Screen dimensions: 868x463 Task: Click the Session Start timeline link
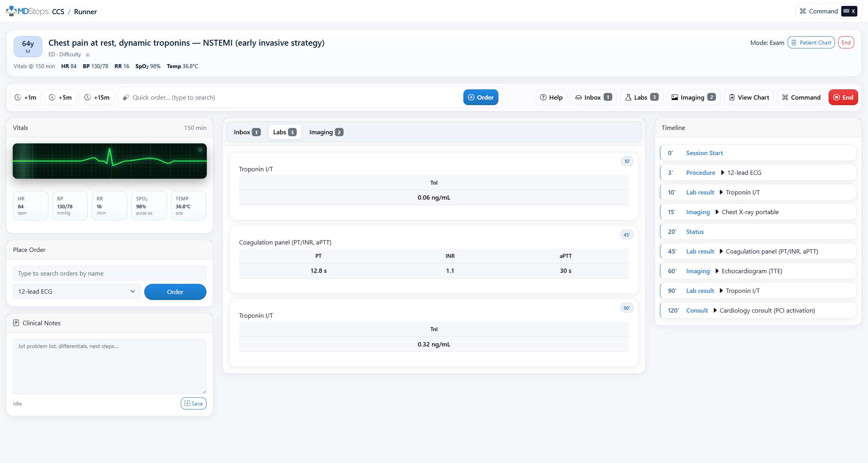tap(704, 153)
